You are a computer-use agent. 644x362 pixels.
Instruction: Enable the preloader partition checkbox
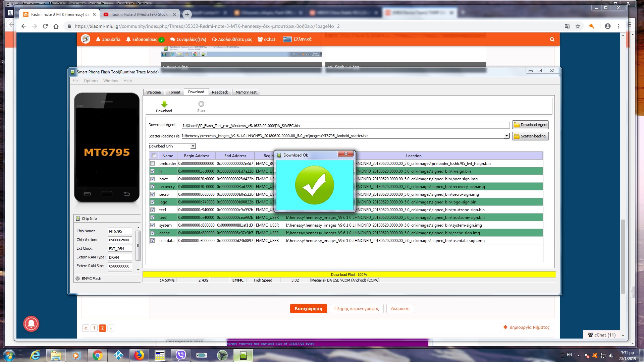coord(153,164)
